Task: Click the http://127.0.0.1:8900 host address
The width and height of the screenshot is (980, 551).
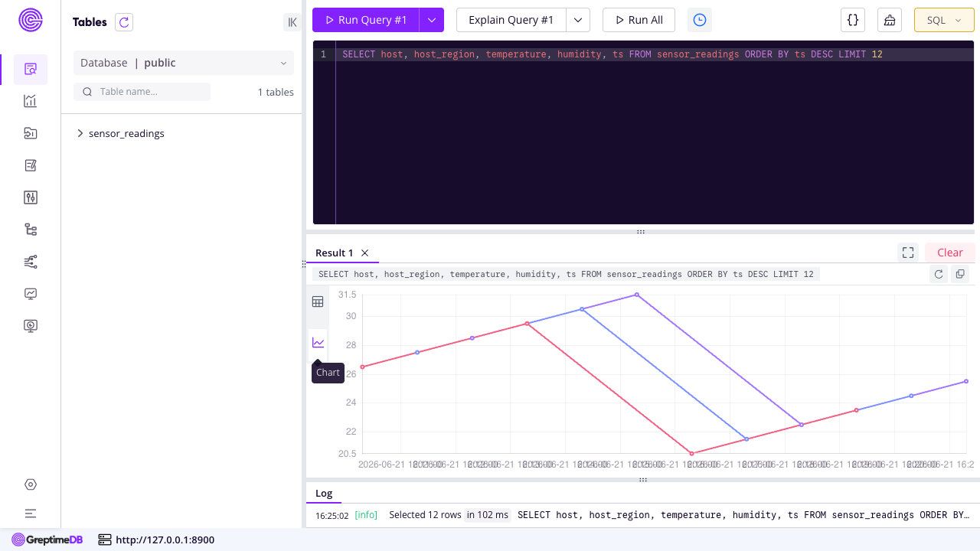Action: click(x=165, y=540)
